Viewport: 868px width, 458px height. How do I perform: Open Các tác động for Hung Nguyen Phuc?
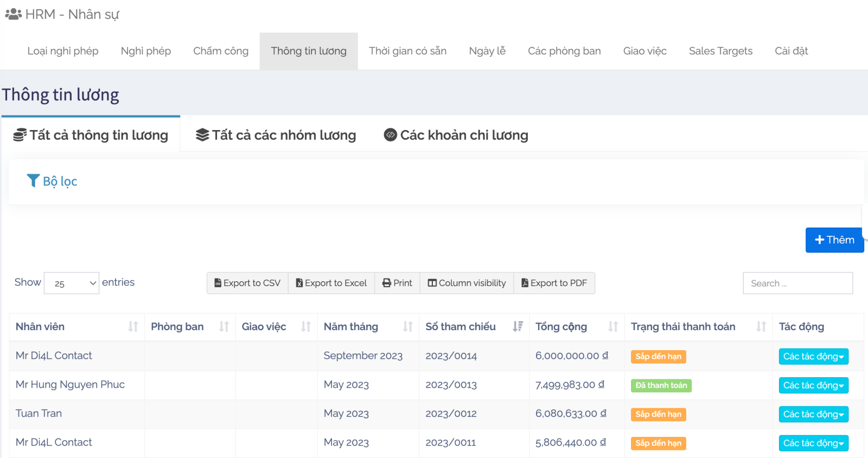[813, 385]
